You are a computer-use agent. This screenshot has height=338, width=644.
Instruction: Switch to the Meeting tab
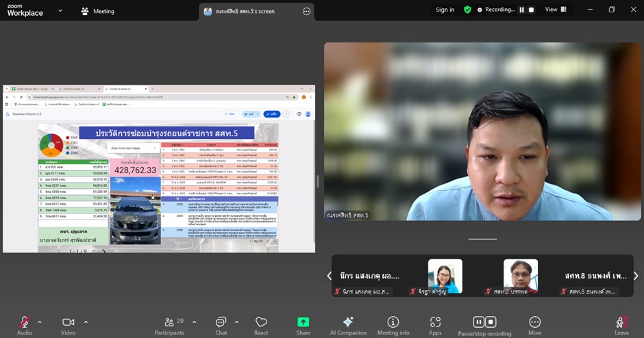coord(97,11)
